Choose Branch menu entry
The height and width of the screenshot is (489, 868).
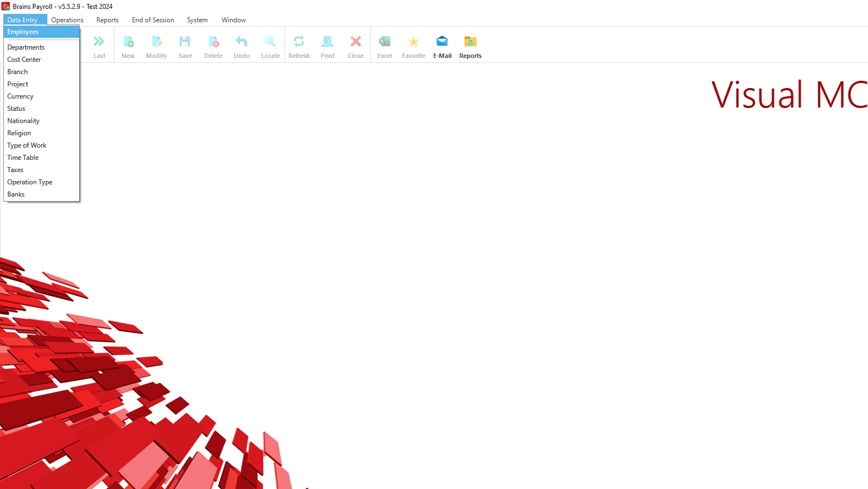tap(41, 72)
